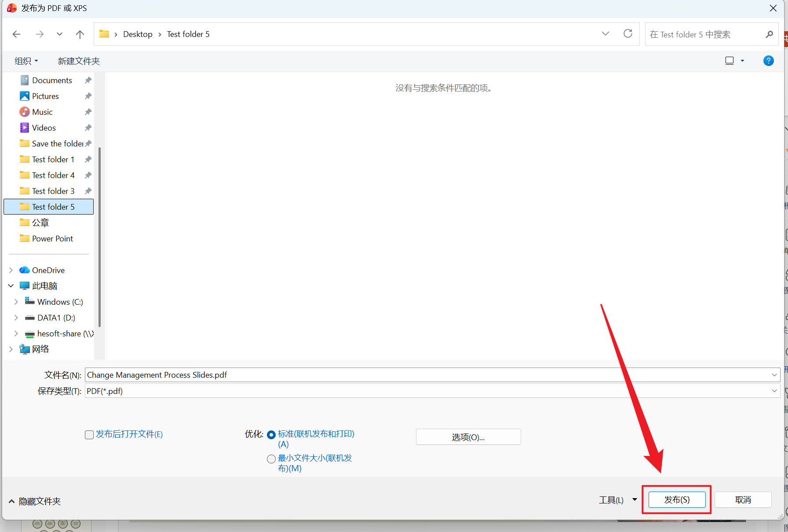Go up one folder level
The height and width of the screenshot is (532, 788).
pyautogui.click(x=80, y=34)
